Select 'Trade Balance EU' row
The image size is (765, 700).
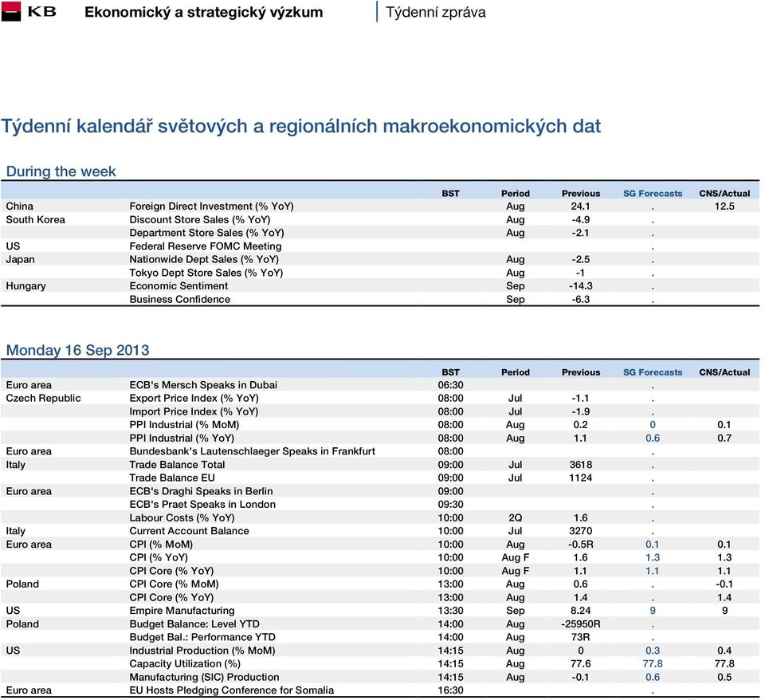click(x=380, y=478)
